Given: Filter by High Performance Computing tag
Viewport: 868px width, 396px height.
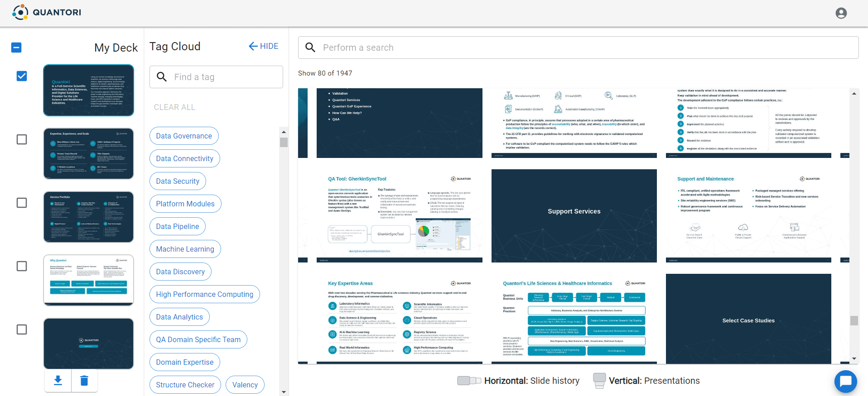Looking at the screenshot, I should pos(204,294).
